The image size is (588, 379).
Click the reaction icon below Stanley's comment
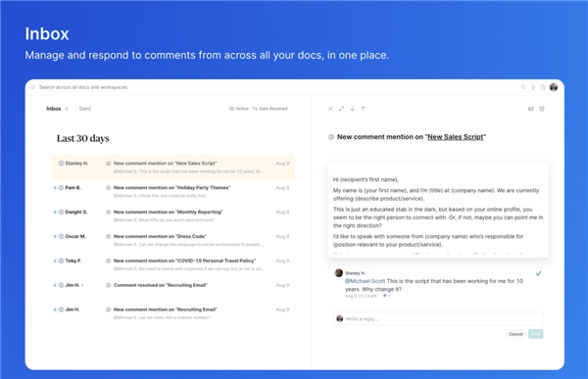pos(386,296)
